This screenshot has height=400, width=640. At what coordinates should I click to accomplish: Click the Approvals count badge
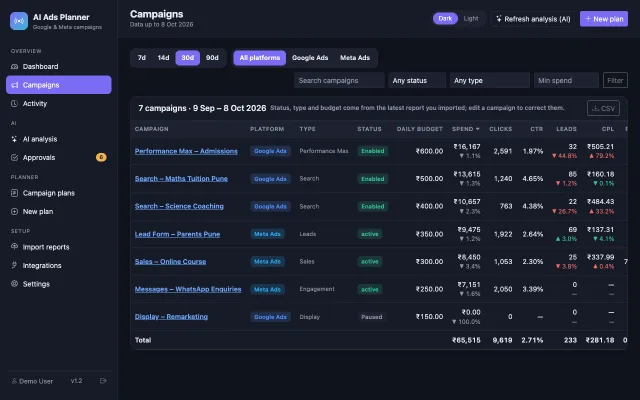pos(101,157)
